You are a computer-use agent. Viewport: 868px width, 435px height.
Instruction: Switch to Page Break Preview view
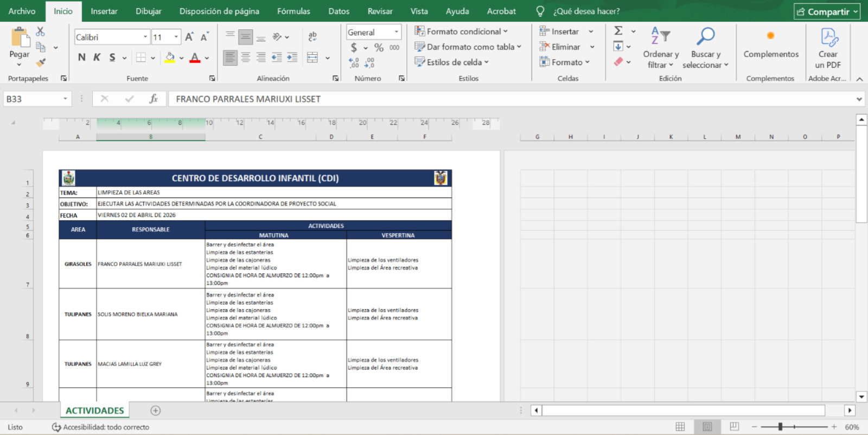pos(734,427)
